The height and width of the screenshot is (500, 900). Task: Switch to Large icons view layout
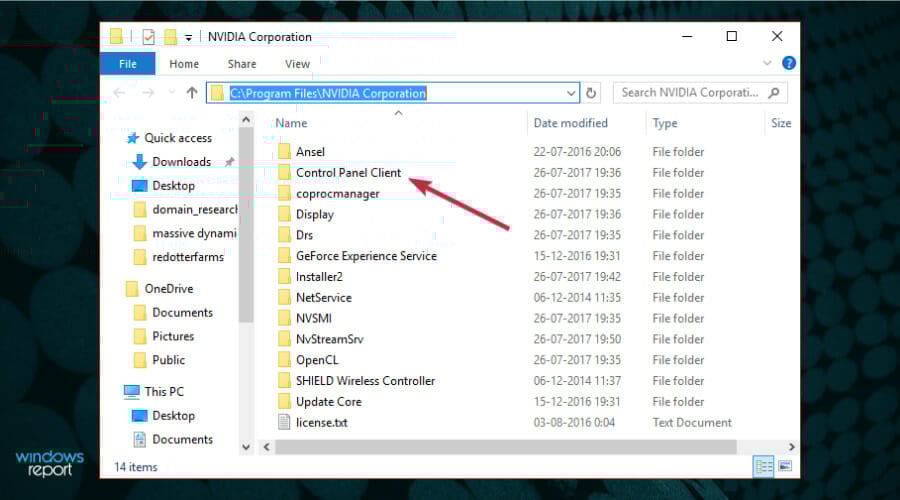pyautogui.click(x=785, y=466)
